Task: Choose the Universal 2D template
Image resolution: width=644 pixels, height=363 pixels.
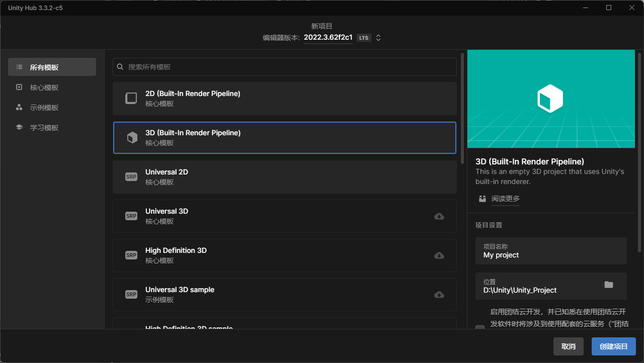Action: pos(285,177)
